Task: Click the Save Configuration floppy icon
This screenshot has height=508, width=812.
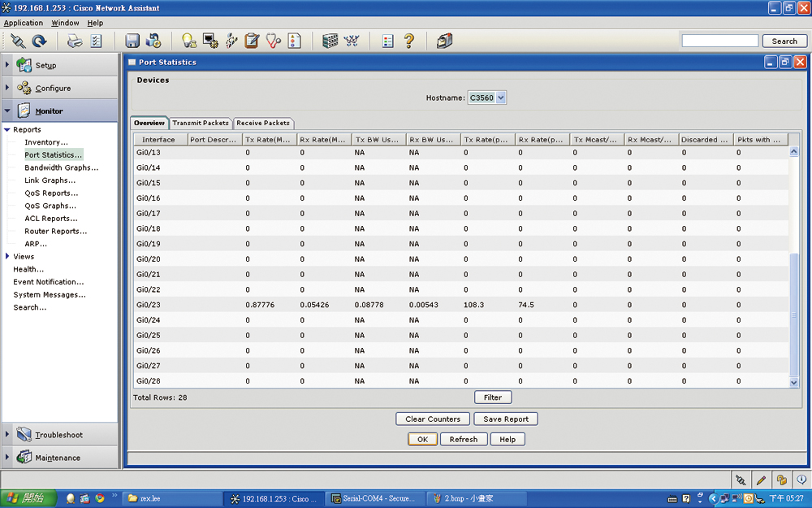Action: (132, 41)
